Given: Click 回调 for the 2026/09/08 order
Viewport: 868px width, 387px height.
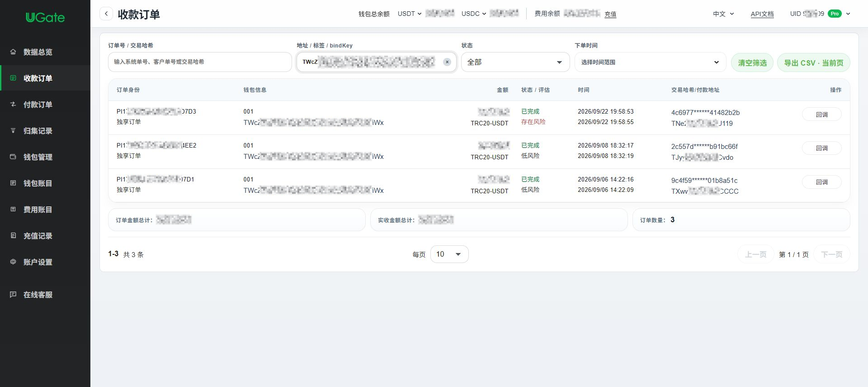Looking at the screenshot, I should [x=822, y=148].
